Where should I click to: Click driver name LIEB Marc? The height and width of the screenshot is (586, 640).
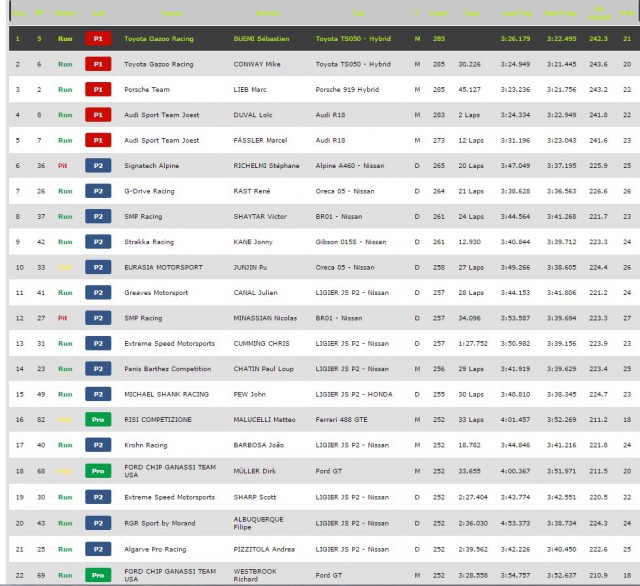pyautogui.click(x=250, y=89)
